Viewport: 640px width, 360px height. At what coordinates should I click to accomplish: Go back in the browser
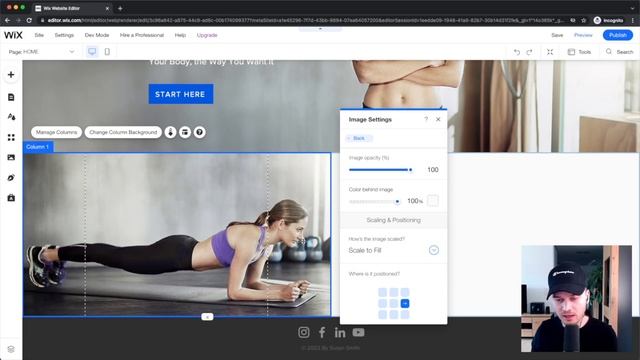tap(7, 20)
